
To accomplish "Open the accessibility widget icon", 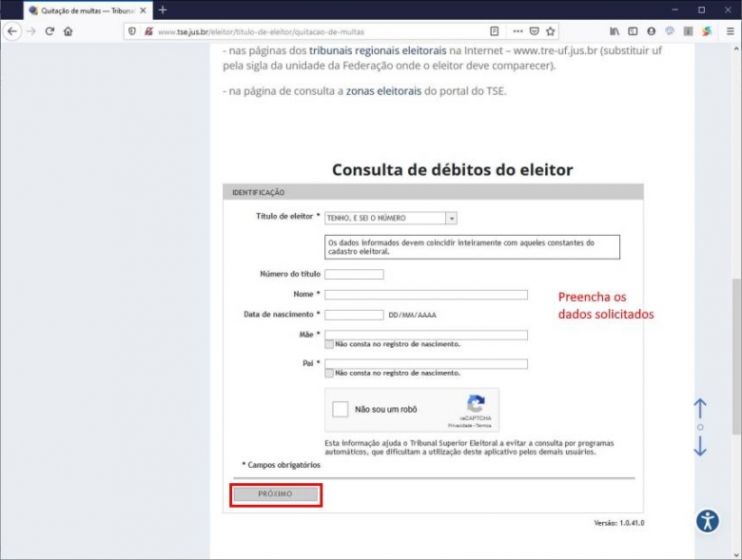I will (x=708, y=521).
